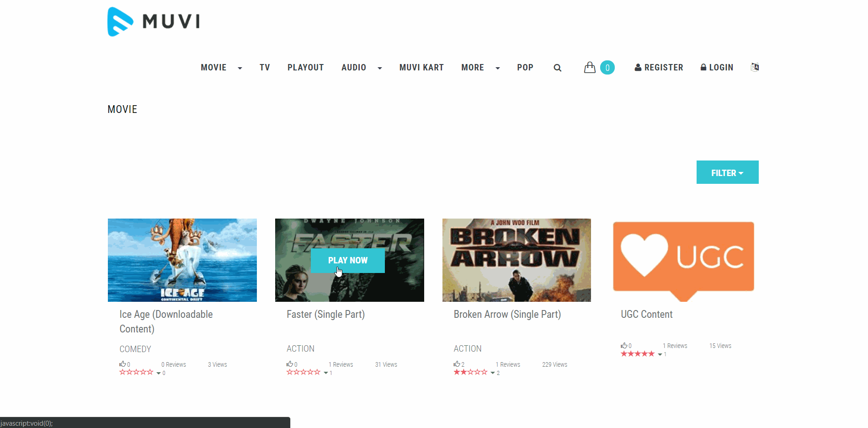Open the Movie menu item

click(213, 68)
